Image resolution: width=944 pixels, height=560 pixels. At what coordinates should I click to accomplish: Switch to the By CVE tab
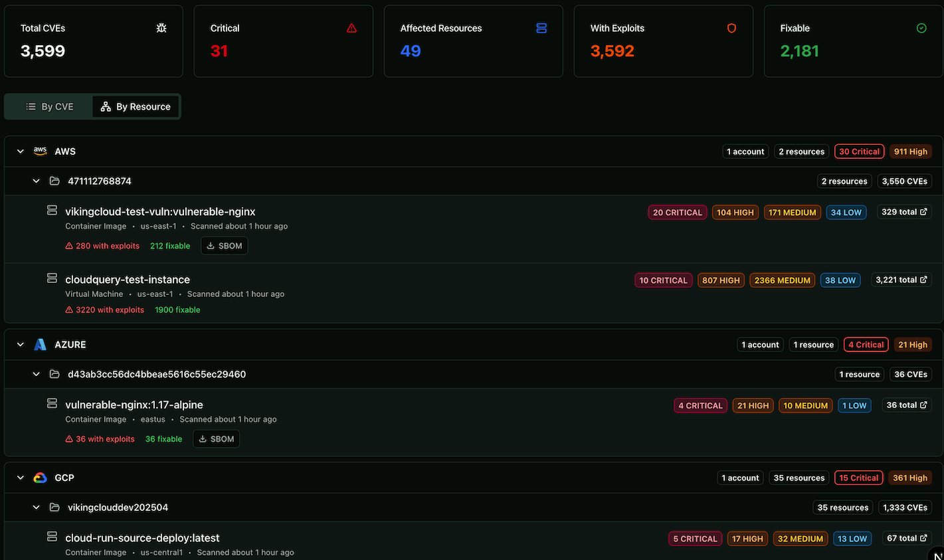(x=50, y=106)
